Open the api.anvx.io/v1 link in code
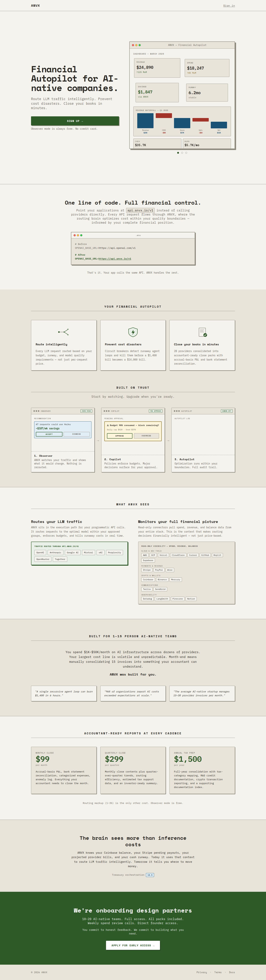The image size is (266, 980). tap(115, 259)
